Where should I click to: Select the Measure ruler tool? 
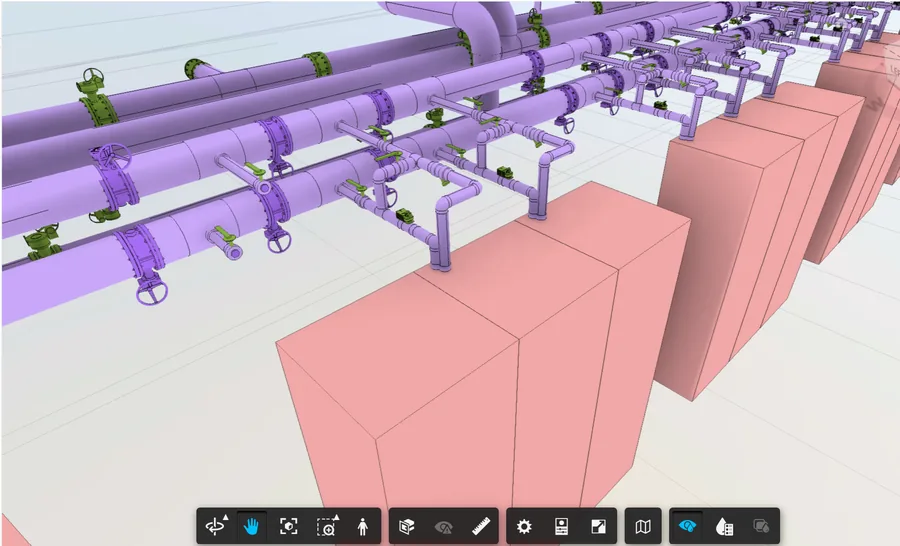[x=481, y=526]
